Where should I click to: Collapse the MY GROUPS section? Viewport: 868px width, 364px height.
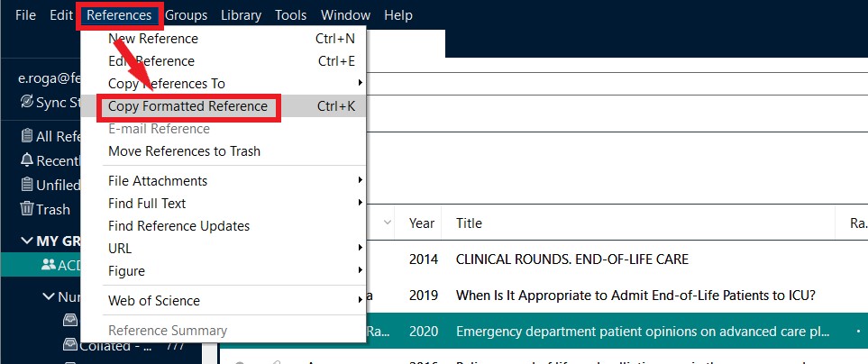tap(26, 241)
